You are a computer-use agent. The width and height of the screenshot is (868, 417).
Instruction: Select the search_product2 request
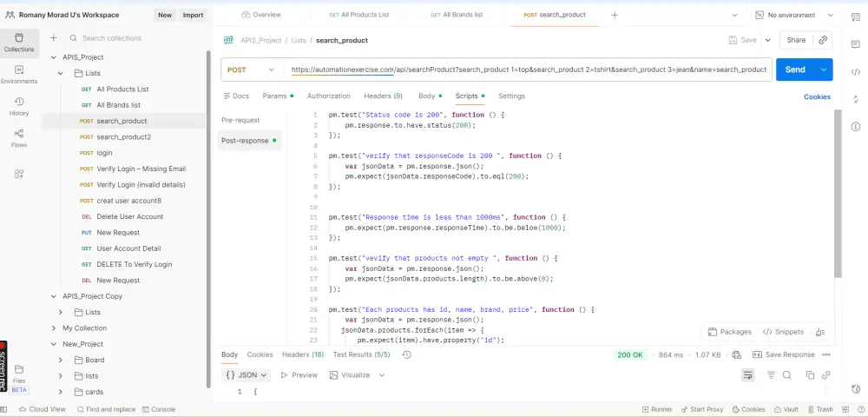[123, 136]
